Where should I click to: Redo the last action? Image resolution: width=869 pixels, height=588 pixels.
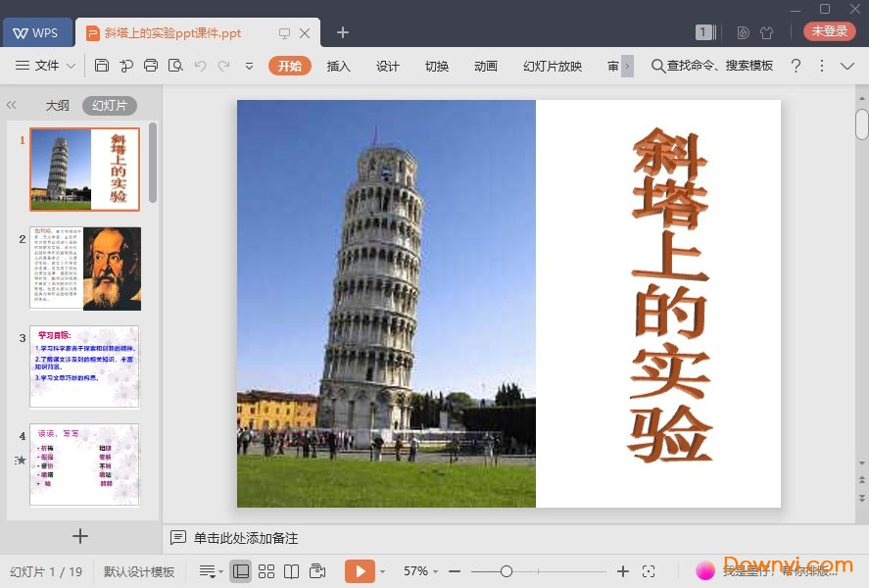pos(223,65)
